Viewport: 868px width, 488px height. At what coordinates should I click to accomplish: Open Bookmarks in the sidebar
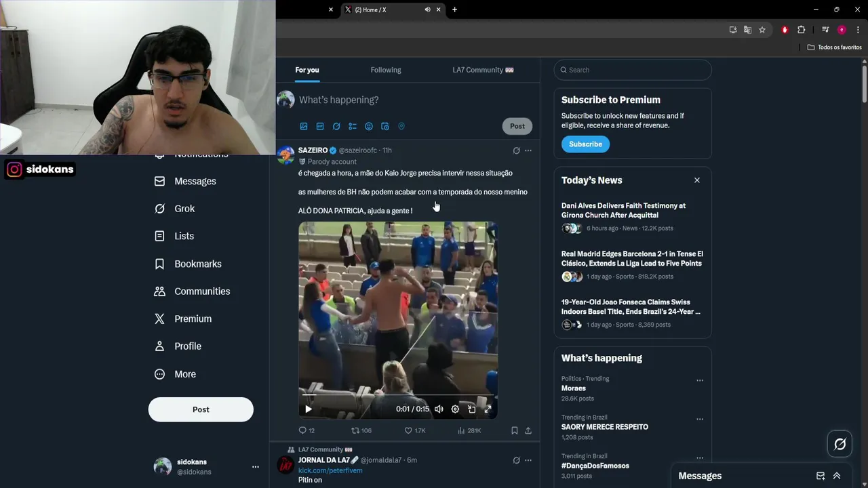coord(188,264)
